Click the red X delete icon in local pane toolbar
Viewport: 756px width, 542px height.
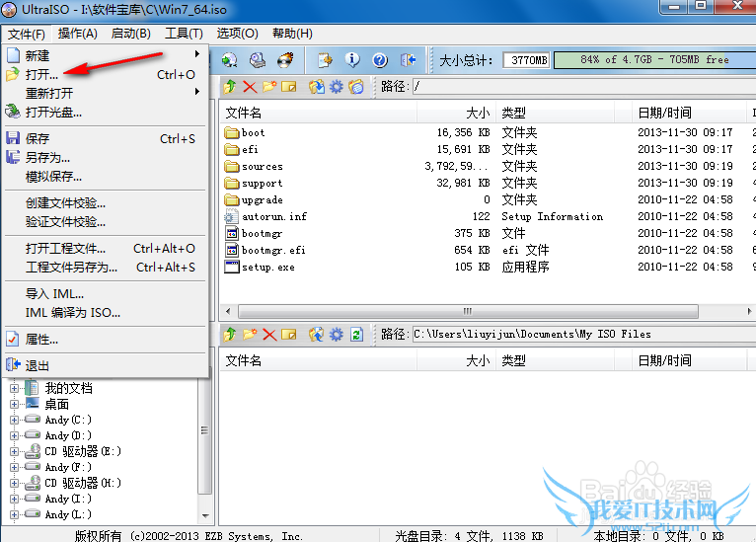(269, 334)
